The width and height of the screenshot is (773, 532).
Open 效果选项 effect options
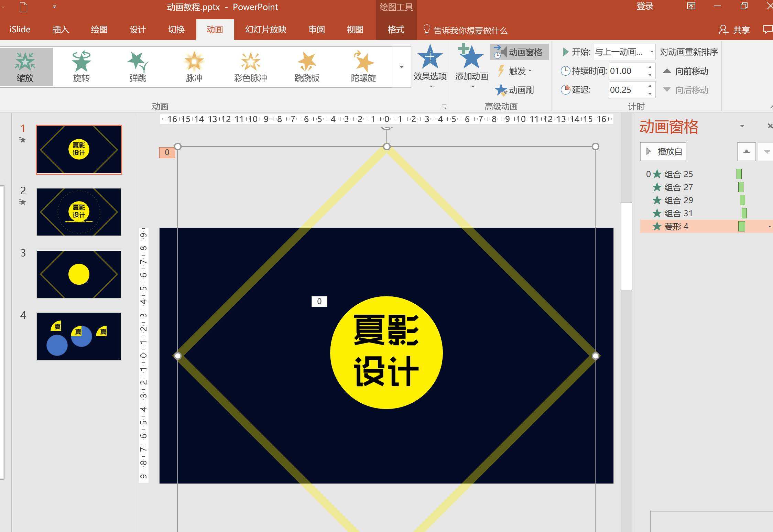click(430, 66)
